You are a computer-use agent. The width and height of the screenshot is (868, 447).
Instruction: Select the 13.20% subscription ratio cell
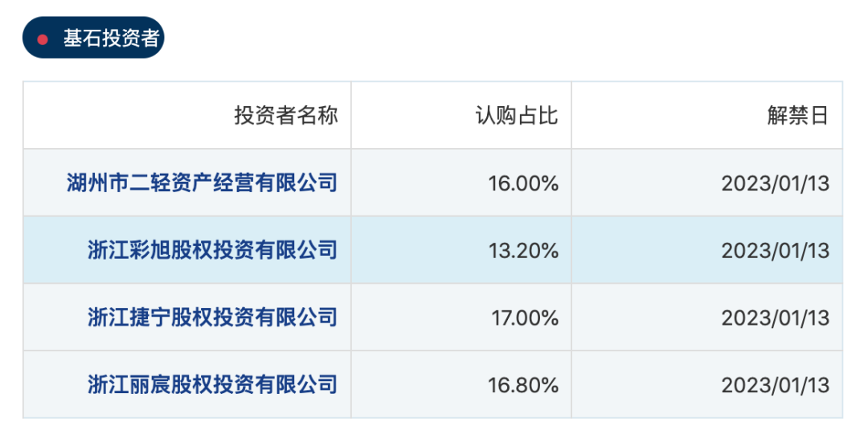(x=523, y=251)
